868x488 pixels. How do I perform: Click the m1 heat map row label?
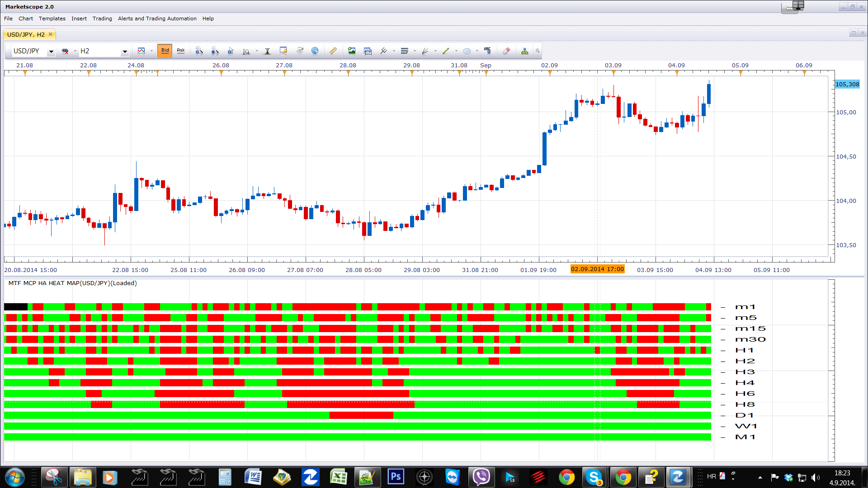[745, 307]
